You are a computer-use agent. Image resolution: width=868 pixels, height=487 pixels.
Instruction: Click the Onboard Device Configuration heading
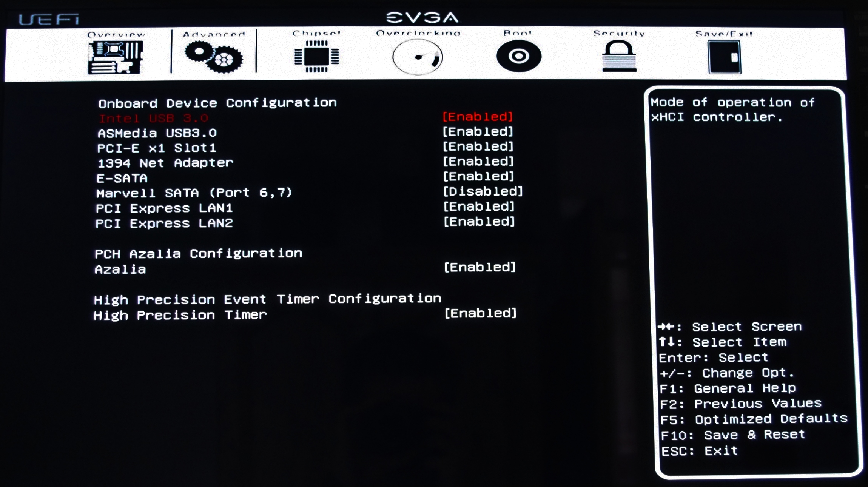point(217,103)
